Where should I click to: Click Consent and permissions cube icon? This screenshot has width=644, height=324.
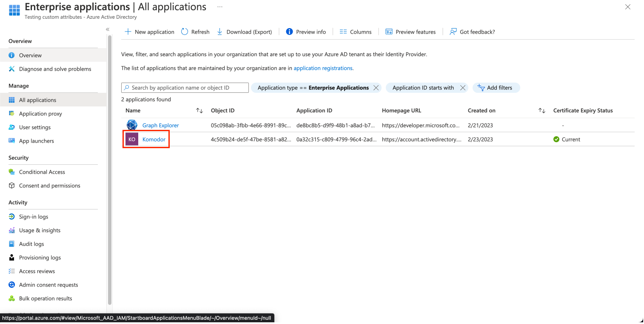[x=12, y=186]
